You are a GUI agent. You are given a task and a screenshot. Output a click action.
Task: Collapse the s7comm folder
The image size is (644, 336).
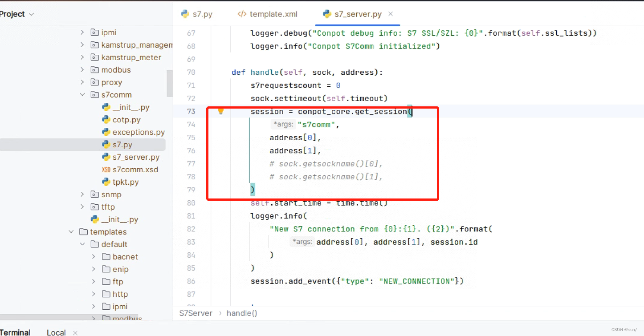click(82, 95)
